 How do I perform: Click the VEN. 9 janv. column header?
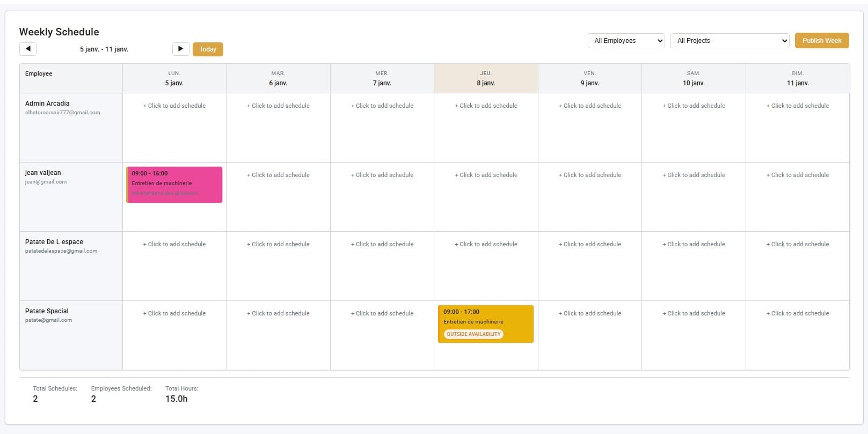click(x=590, y=78)
